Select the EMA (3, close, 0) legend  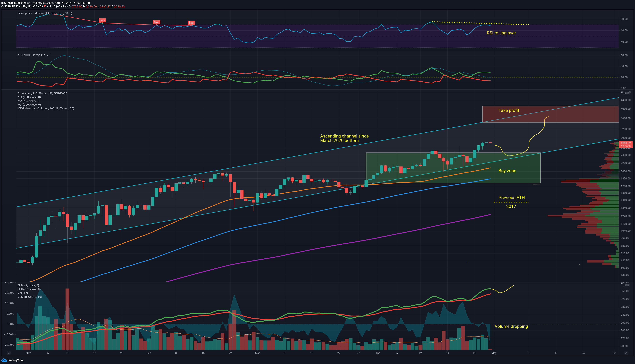(x=28, y=285)
